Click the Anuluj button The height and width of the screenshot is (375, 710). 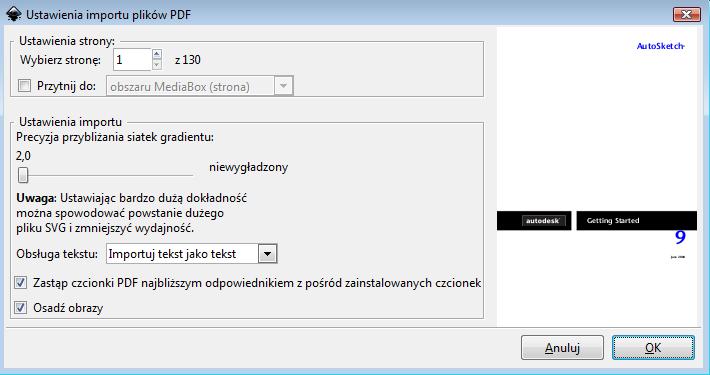coord(562,347)
